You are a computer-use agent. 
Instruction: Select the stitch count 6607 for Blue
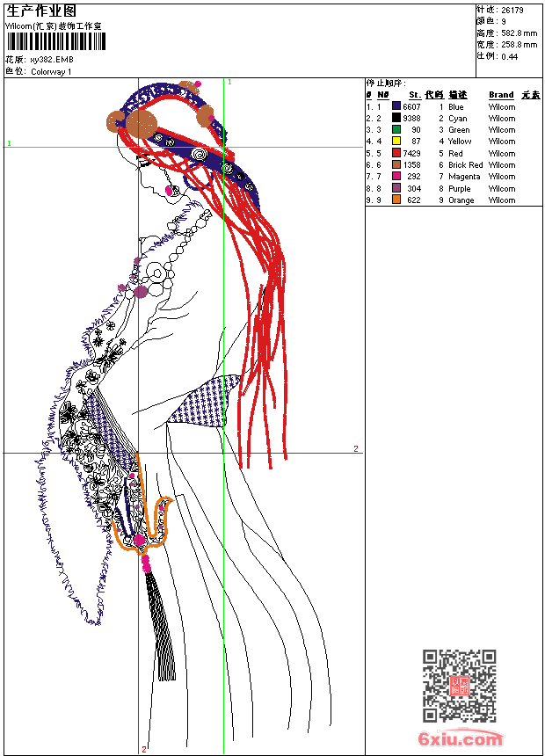click(412, 107)
